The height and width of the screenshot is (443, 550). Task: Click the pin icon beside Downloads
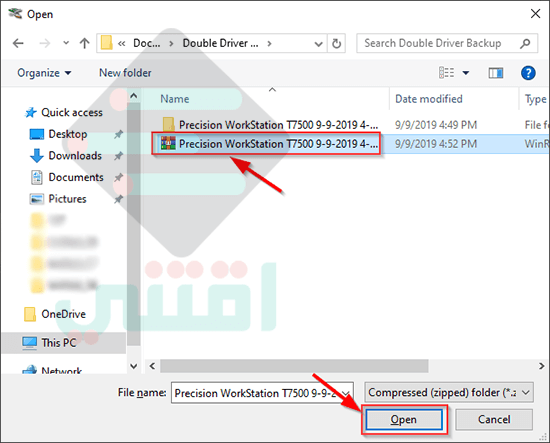tap(119, 156)
